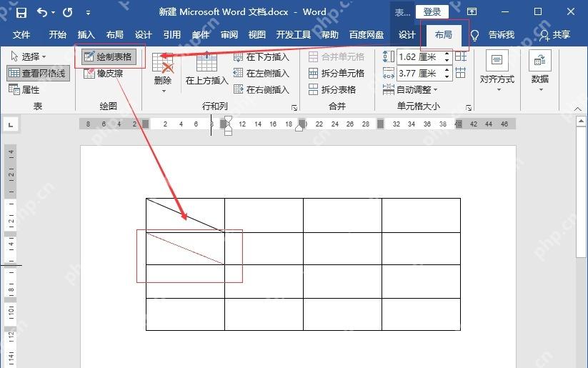Viewport: 588px width, 368px height.
Task: Redo the last action
Action: click(x=68, y=13)
